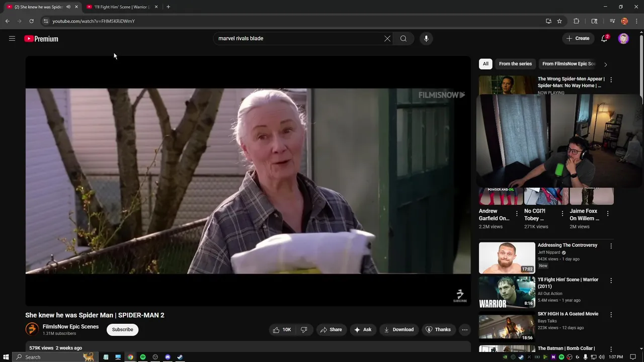The image size is (644, 362).
Task: Send Thanks to the creator
Action: (x=438, y=330)
